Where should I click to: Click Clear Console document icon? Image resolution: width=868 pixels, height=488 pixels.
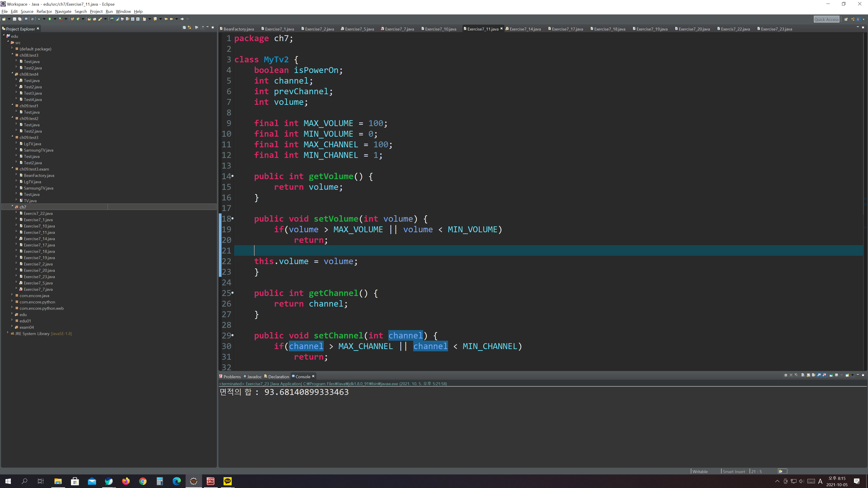click(x=803, y=375)
